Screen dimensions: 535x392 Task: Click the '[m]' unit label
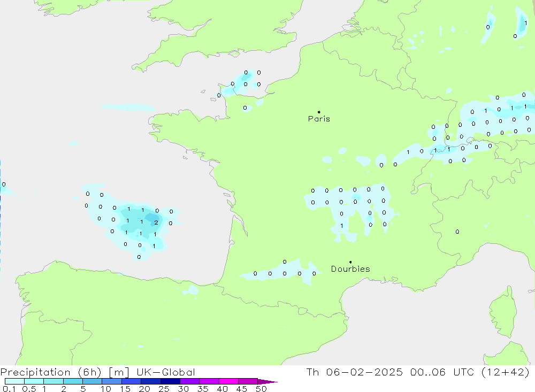pos(119,372)
